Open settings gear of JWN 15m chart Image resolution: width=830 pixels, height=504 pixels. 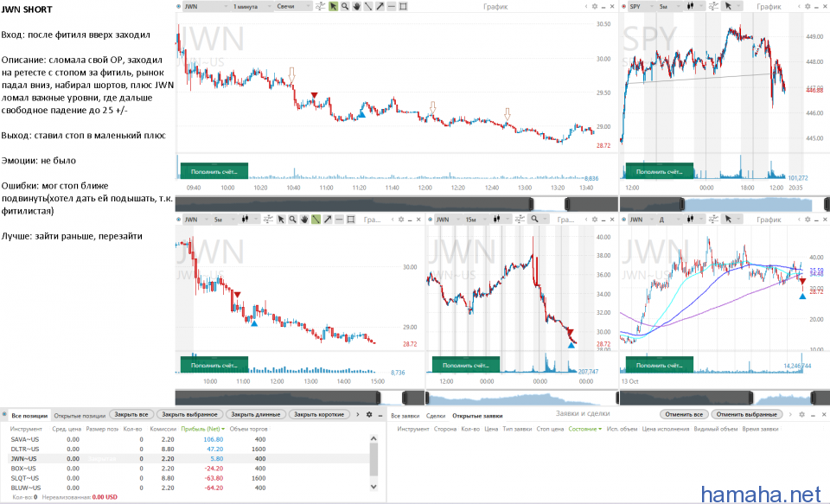pos(595,220)
